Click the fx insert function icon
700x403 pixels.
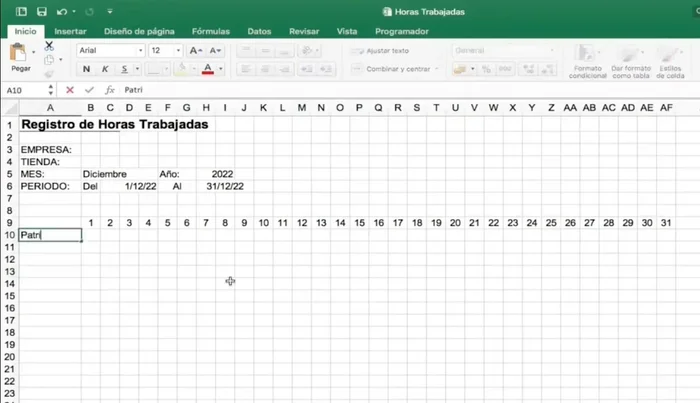pyautogui.click(x=109, y=90)
